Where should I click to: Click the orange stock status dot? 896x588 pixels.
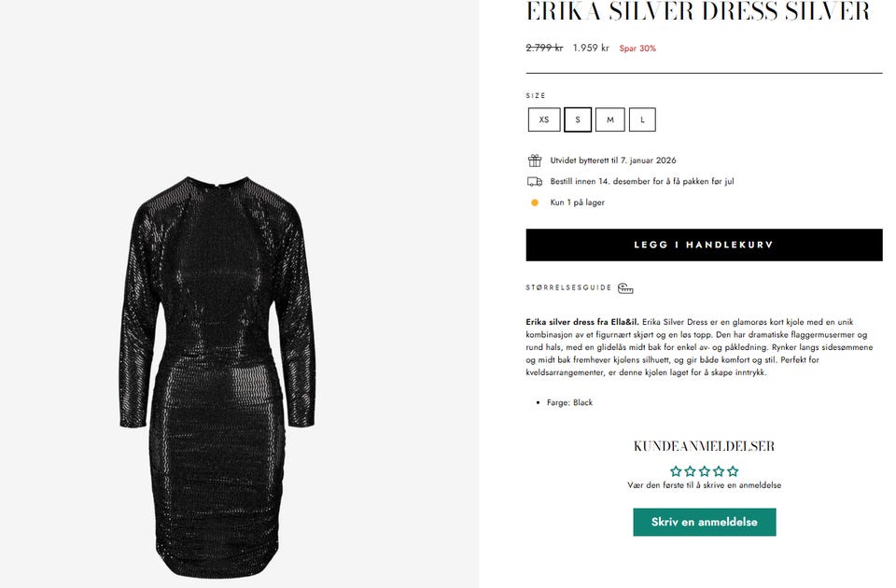535,203
